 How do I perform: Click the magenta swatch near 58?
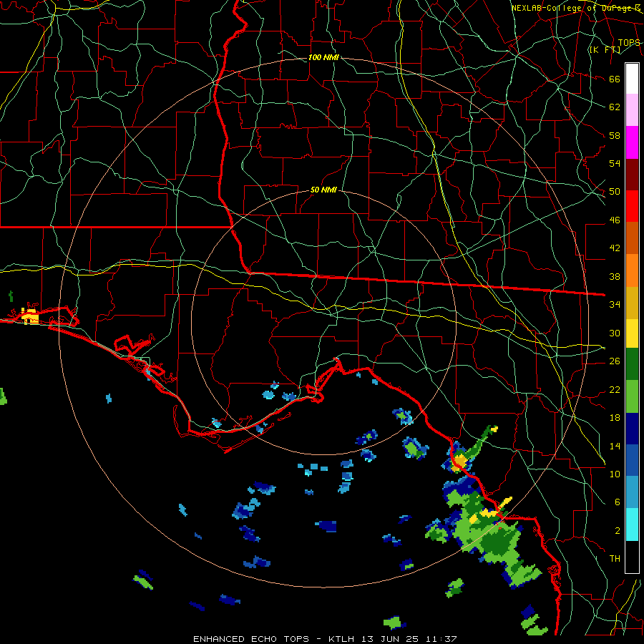point(632,142)
